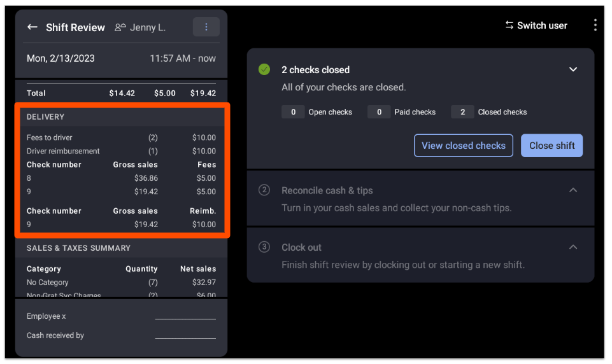Image resolution: width=612 pixels, height=364 pixels.
Task: Click the back arrow beside Shift Review
Action: [32, 27]
